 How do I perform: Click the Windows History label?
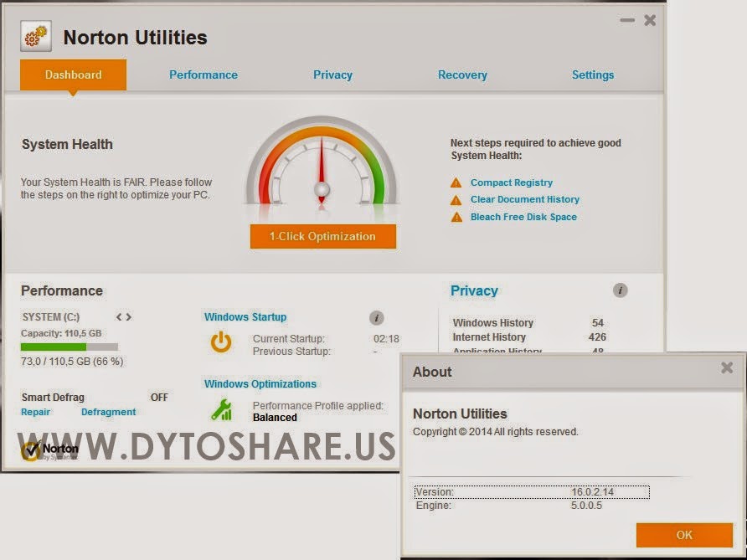[x=493, y=323]
